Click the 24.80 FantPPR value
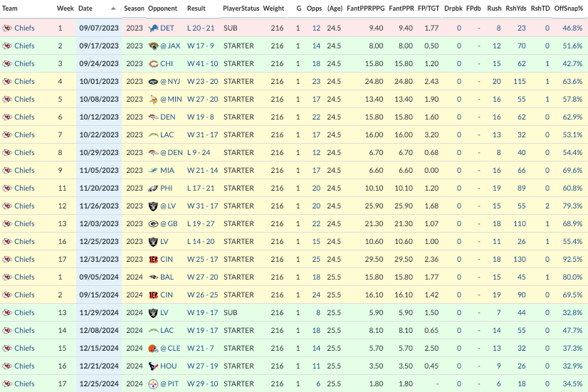This screenshot has width=588, height=392. pyautogui.click(x=404, y=81)
